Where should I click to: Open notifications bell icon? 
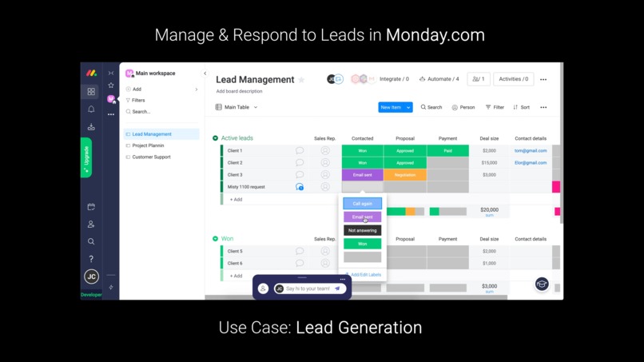point(91,109)
